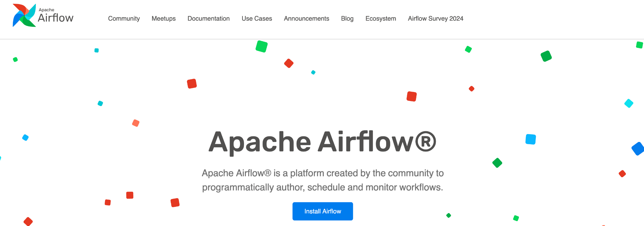
Task: Click the Install Airflow button
Action: (x=323, y=211)
